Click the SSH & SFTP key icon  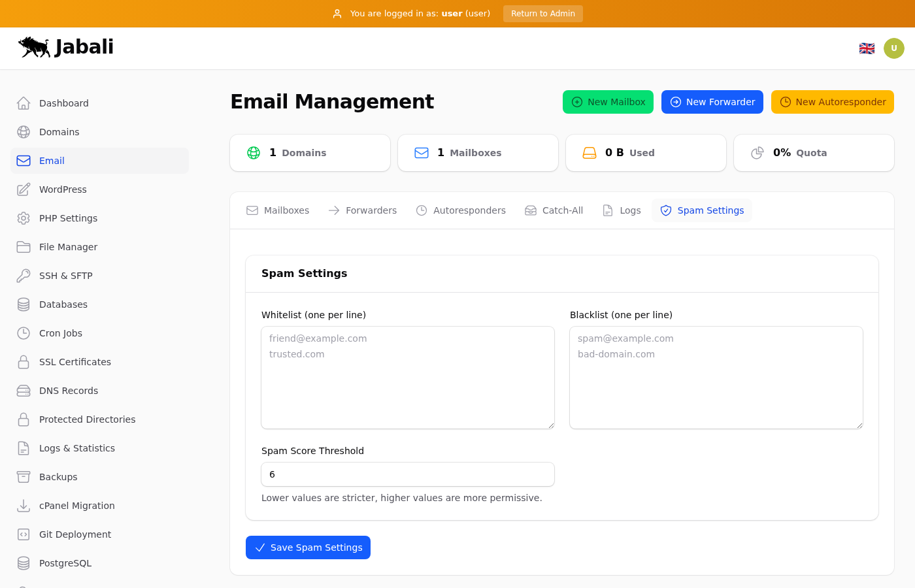(x=24, y=276)
